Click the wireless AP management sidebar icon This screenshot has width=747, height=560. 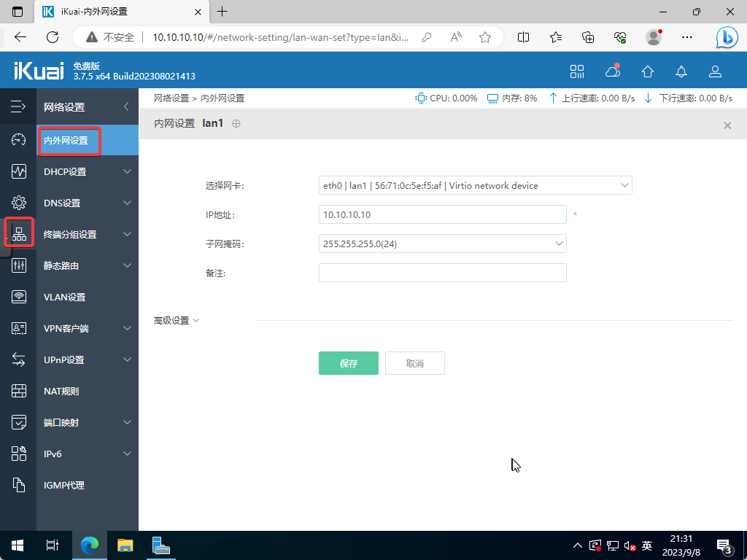coord(19,297)
